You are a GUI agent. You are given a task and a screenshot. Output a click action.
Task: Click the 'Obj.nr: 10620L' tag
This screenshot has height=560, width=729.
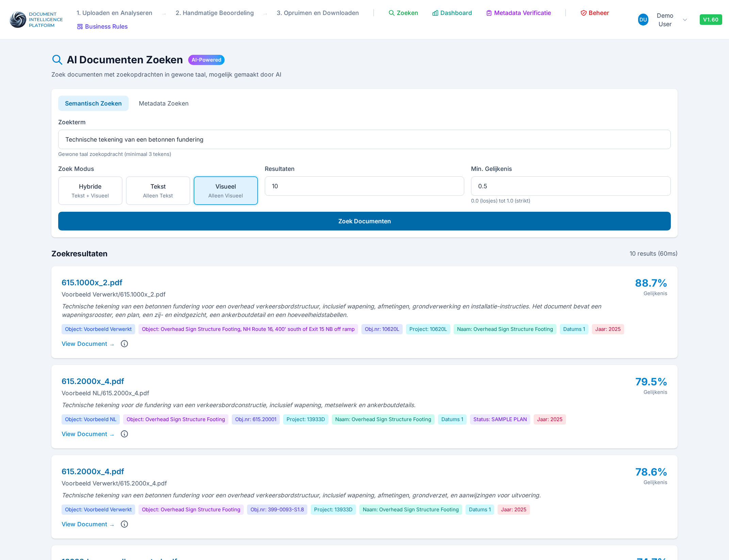pos(382,329)
